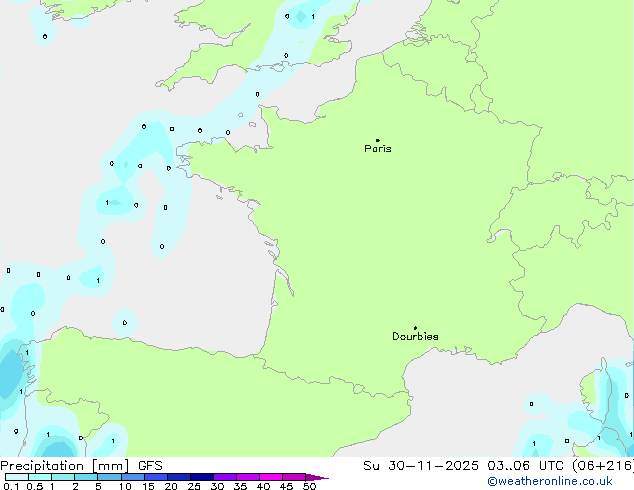Click the legend value '50'

[x=309, y=486]
